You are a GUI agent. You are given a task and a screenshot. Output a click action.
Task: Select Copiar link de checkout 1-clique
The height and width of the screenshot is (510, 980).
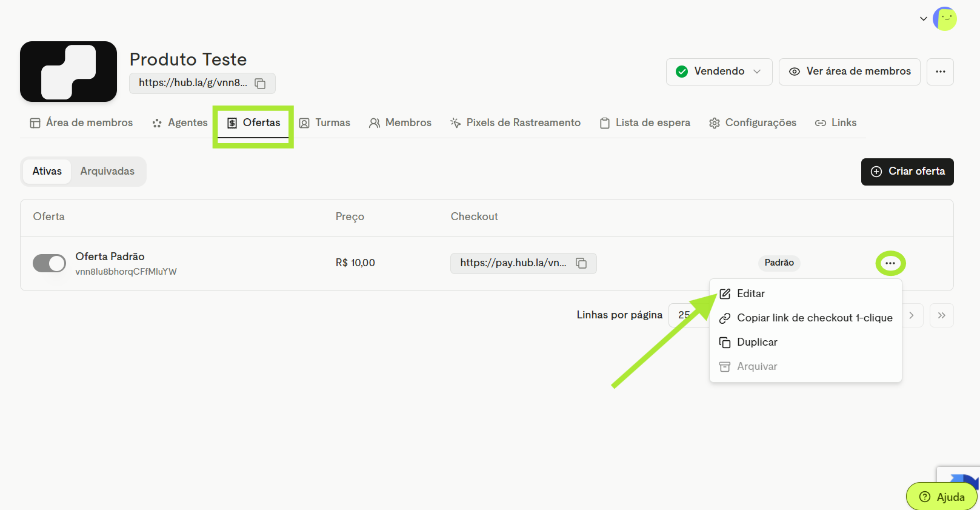[x=805, y=318]
